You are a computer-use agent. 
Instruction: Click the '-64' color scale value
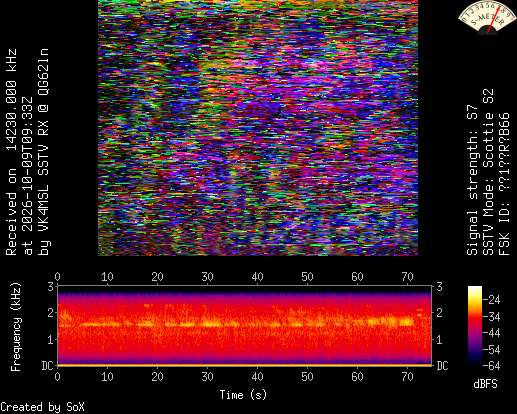pyautogui.click(x=492, y=366)
